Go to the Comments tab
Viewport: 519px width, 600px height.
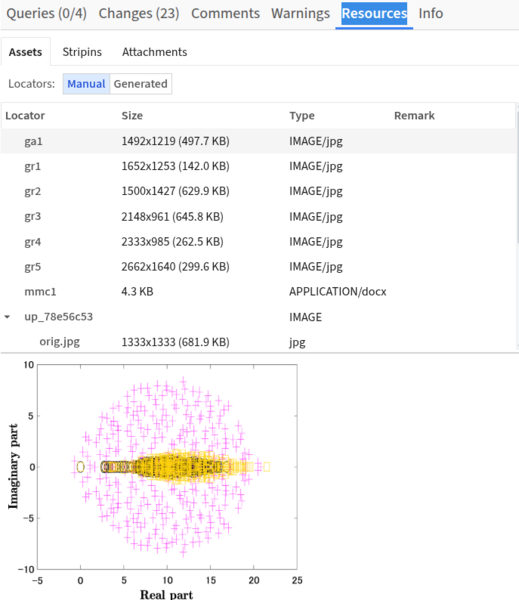pyautogui.click(x=225, y=13)
